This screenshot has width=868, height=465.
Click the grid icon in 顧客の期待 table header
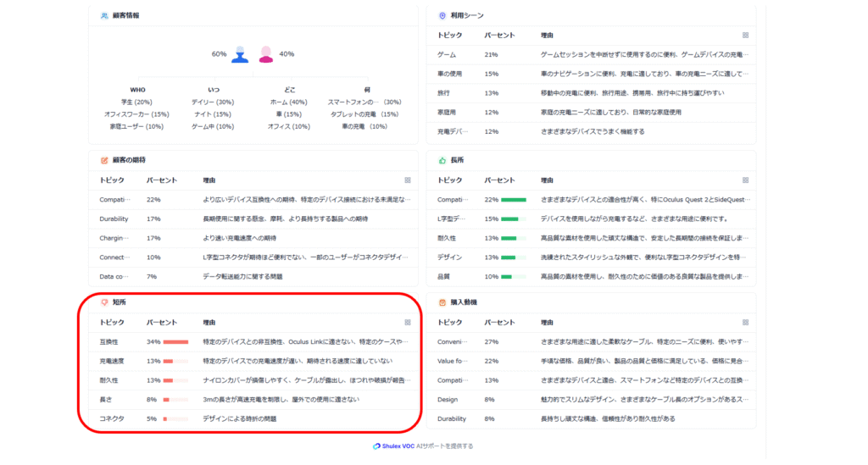coord(408,180)
